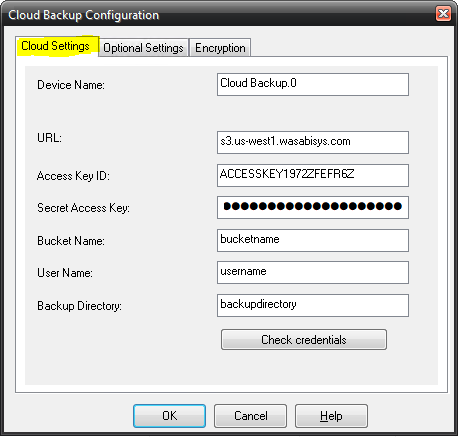Viewport: 458px width, 437px height.
Task: Select the masked Secret Access Key field
Action: [x=313, y=207]
